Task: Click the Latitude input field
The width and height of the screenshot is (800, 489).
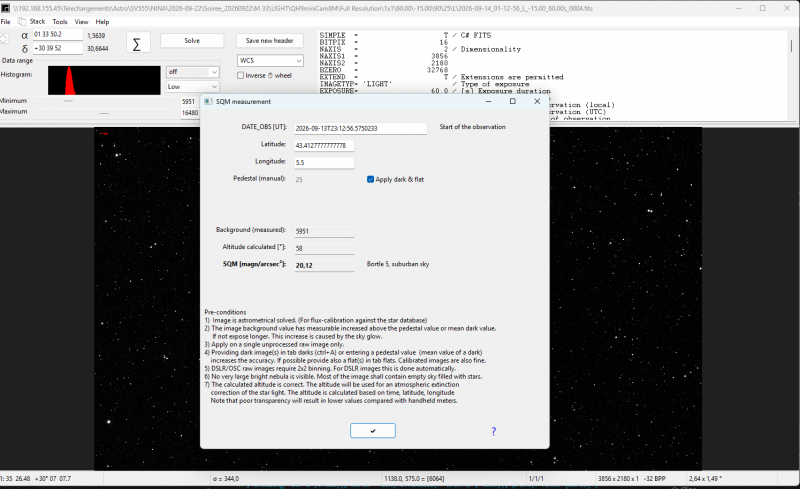Action: pos(324,145)
